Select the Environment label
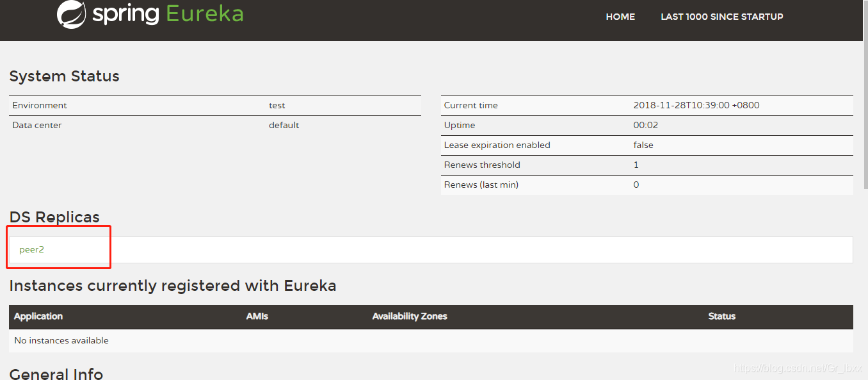Viewport: 868px width, 380px height. (40, 105)
